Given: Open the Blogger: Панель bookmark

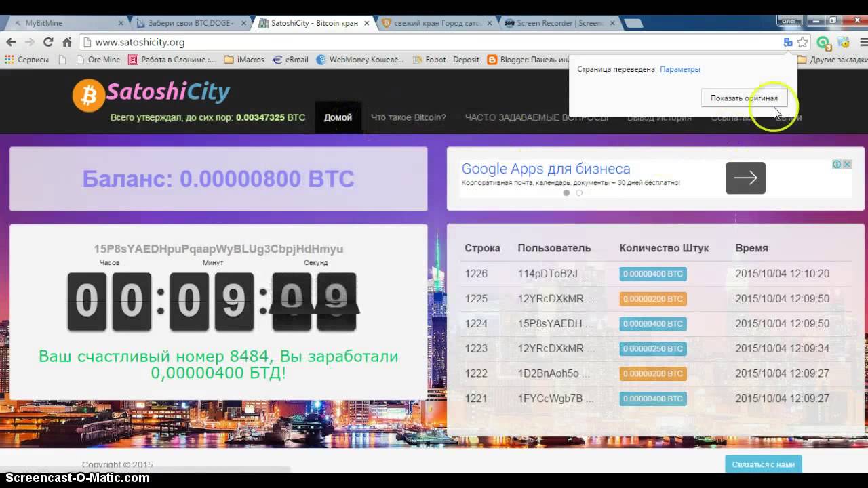Looking at the screenshot, I should 528,60.
